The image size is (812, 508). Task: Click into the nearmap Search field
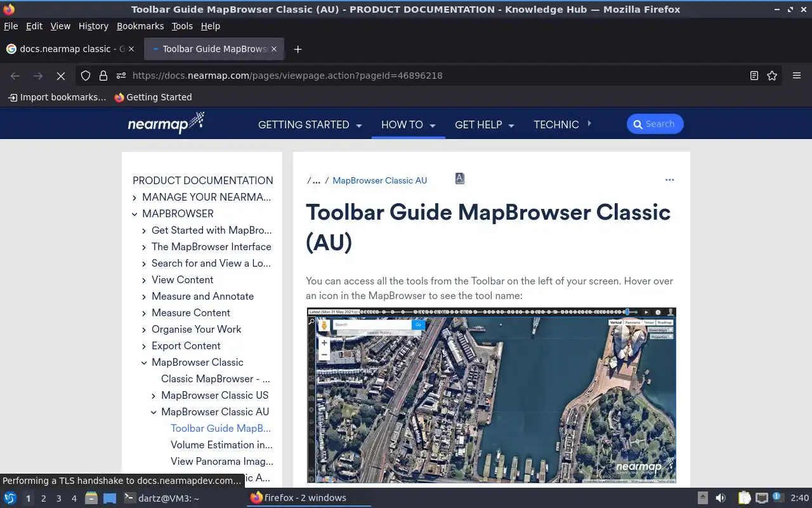pos(655,124)
